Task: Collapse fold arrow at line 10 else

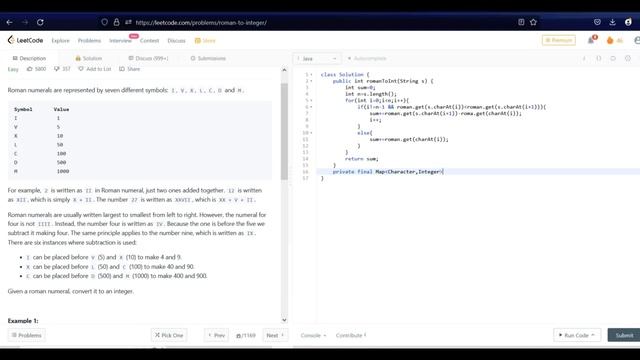Action: (x=311, y=133)
